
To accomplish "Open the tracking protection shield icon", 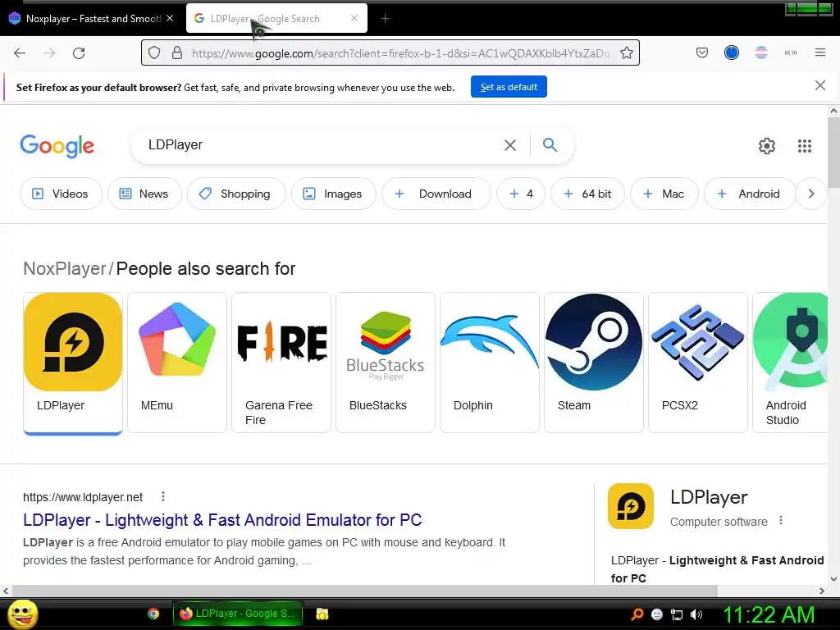I will [154, 53].
